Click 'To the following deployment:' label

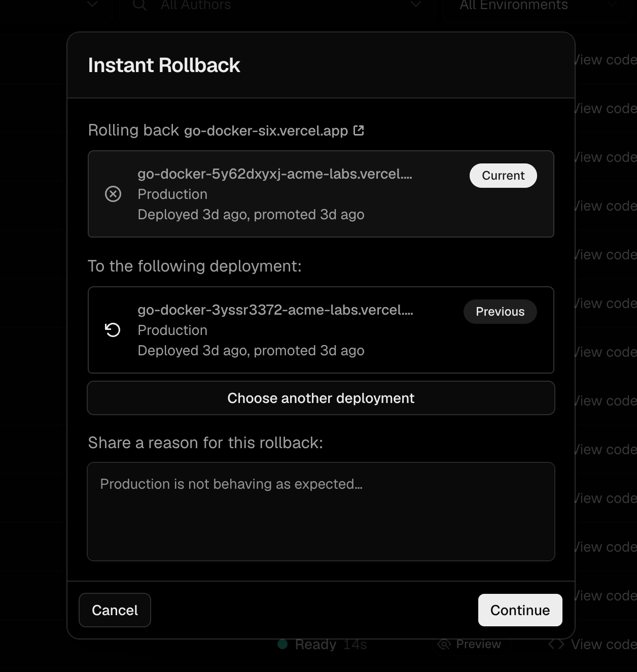[x=195, y=266]
